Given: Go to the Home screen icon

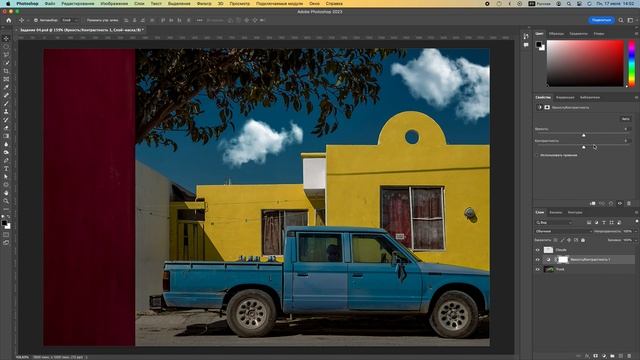Looking at the screenshot, I should coord(9,20).
